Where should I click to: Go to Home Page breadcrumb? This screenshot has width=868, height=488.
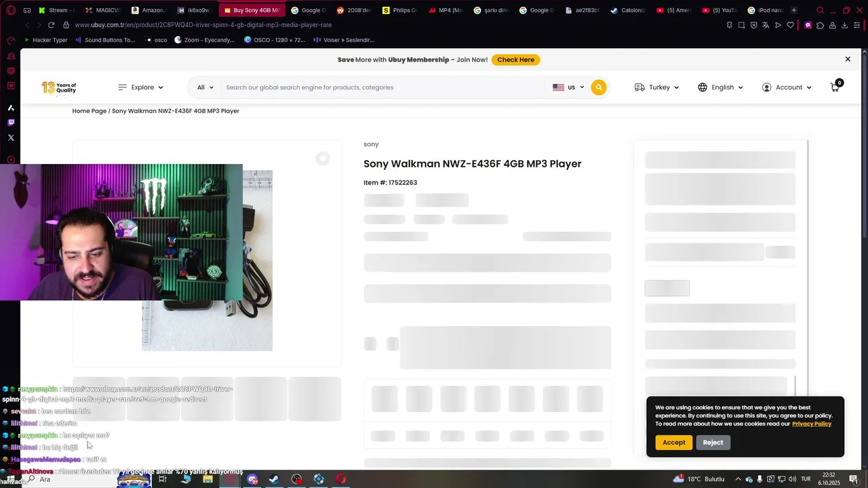pyautogui.click(x=90, y=111)
